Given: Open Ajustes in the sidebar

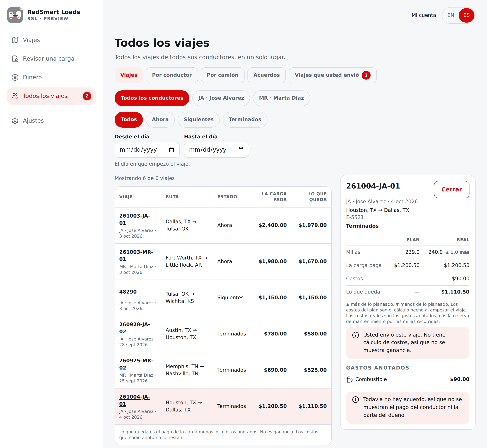Looking at the screenshot, I should click(51, 121).
